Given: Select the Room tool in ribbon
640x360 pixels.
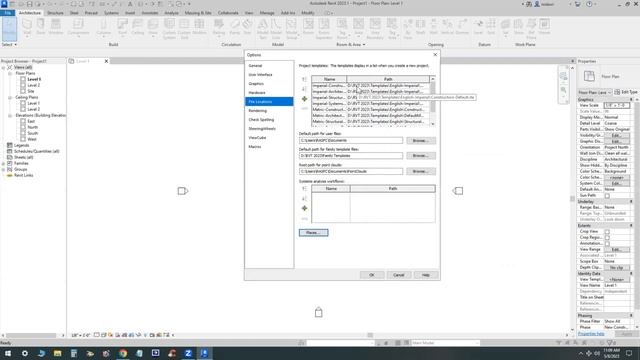Looking at the screenshot, I should tap(308, 27).
